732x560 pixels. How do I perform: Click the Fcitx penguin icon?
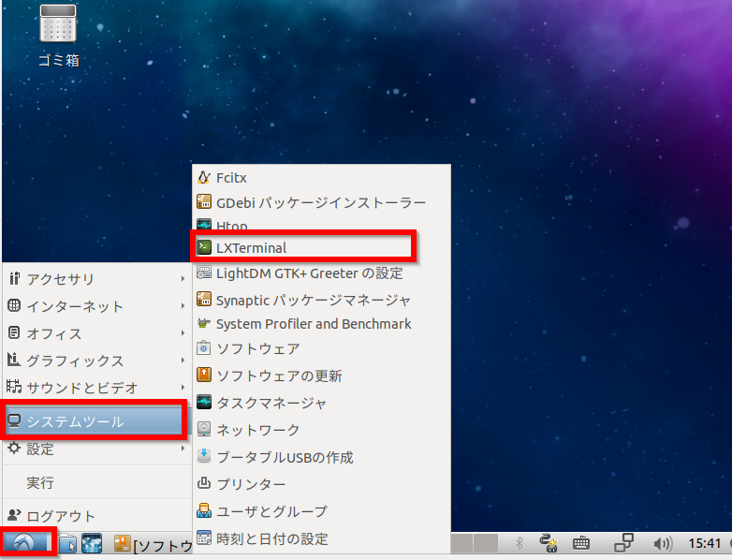203,178
